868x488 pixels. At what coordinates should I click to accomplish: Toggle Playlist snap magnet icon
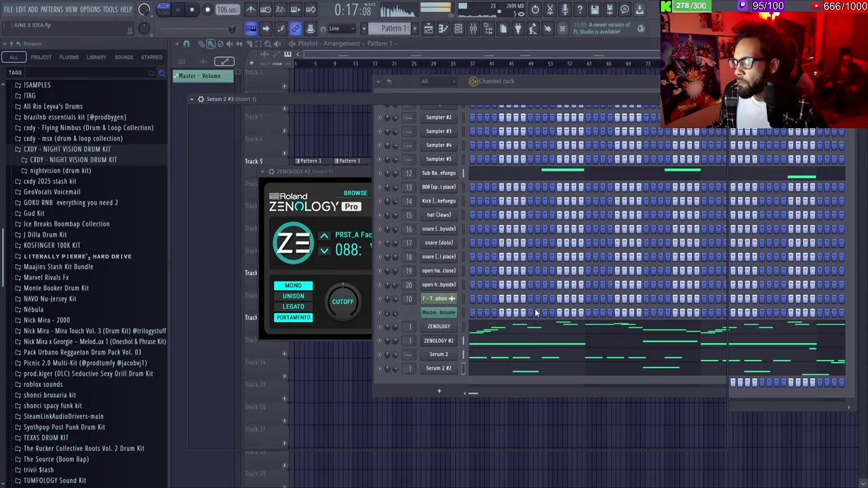[186, 44]
